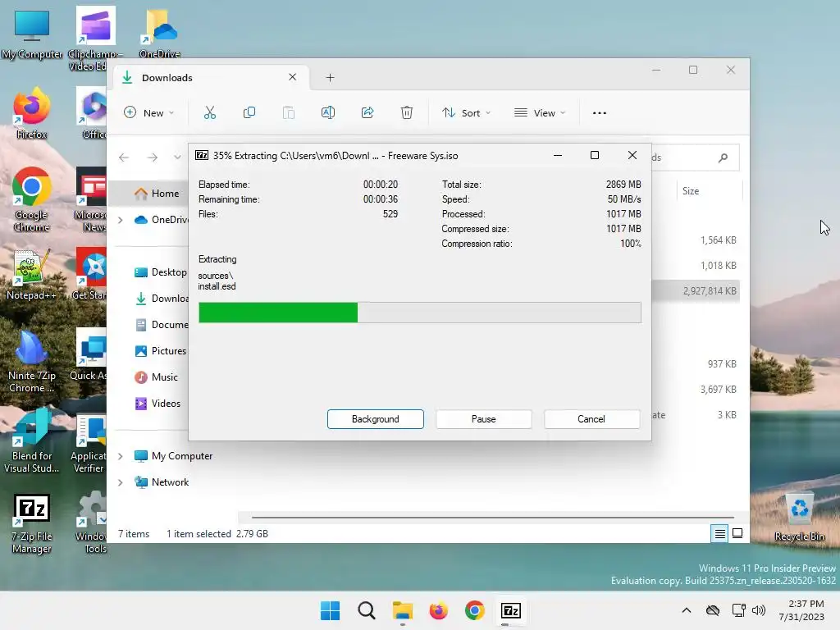Open the View dropdown

coord(540,113)
